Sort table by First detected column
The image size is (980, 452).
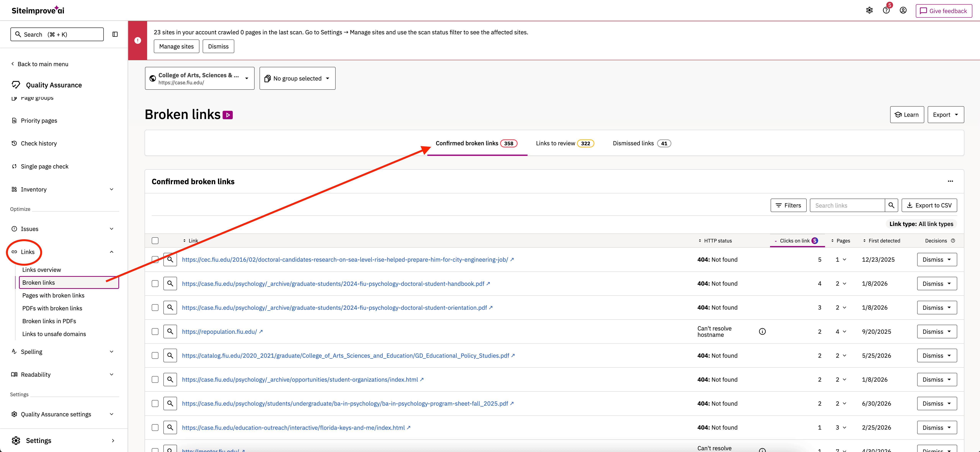[882, 241]
